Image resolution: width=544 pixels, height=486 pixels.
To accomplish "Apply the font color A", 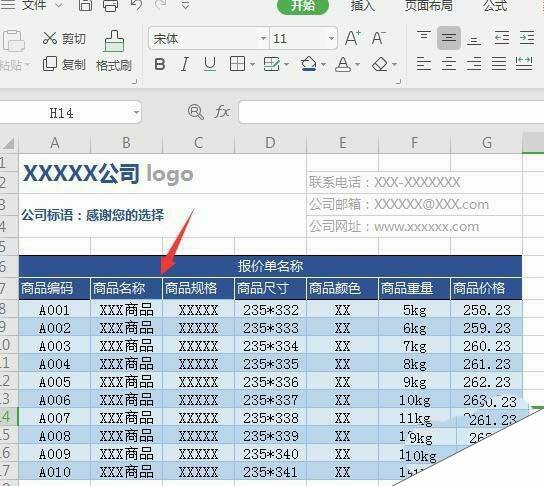I will coord(343,64).
